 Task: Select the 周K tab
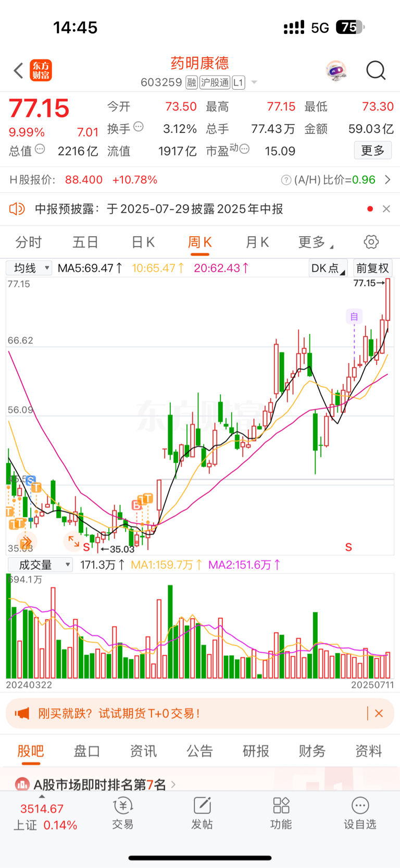200,242
